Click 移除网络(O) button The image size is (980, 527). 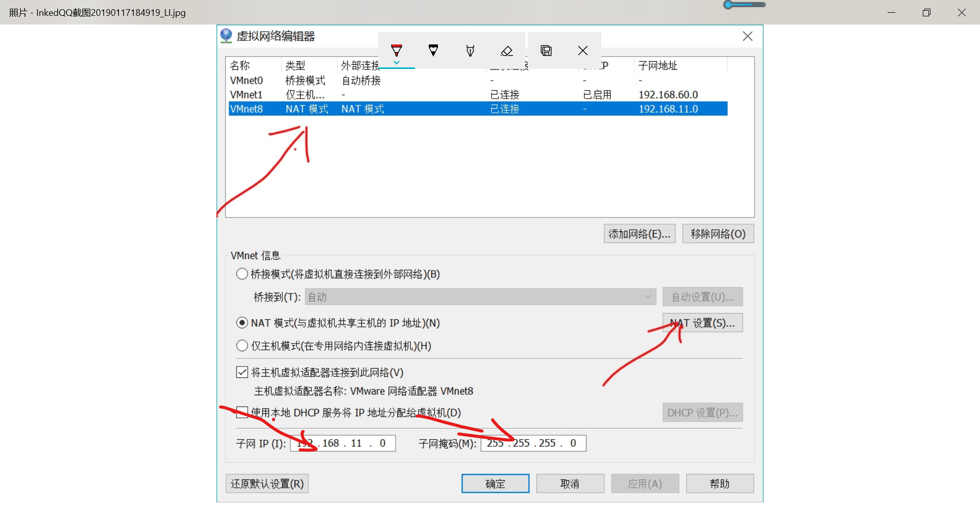718,234
